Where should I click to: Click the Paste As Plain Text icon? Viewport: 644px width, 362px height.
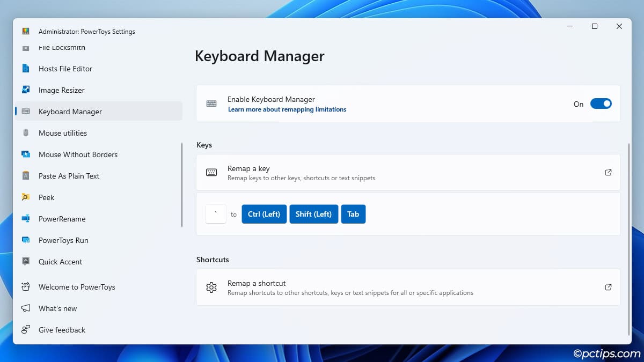click(x=26, y=176)
